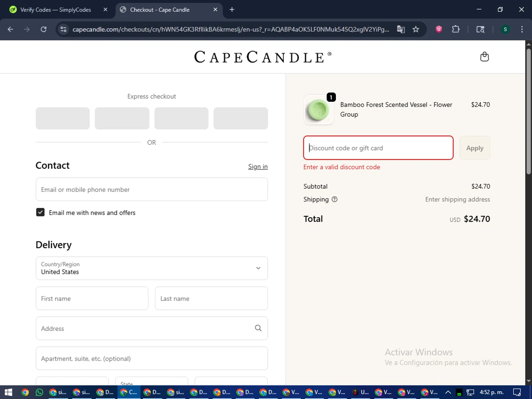The width and height of the screenshot is (532, 399).
Task: Click the Enter a valid discount code message
Action: (342, 167)
